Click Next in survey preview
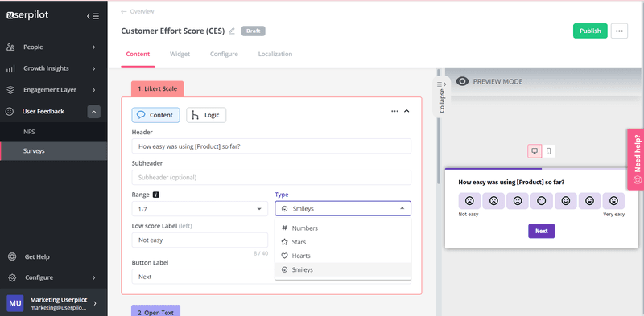The height and width of the screenshot is (316, 644). click(541, 231)
